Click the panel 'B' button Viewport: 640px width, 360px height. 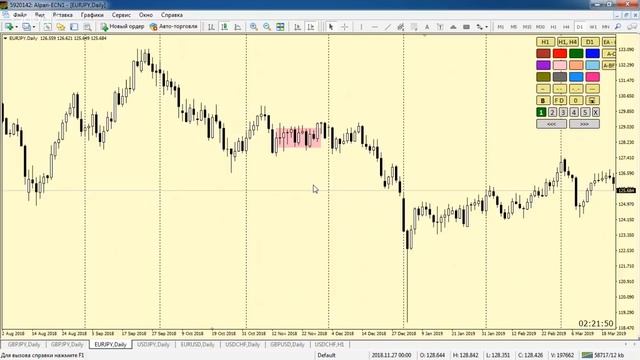[543, 100]
